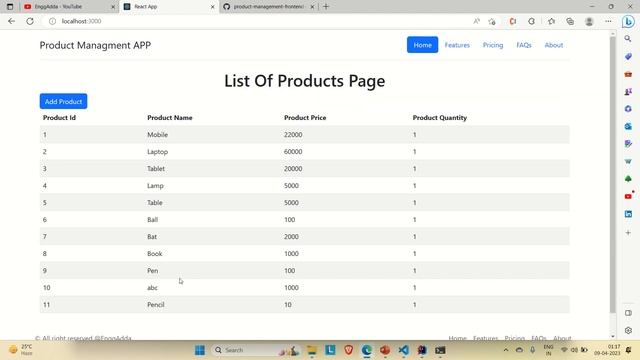This screenshot has width=640, height=360.
Task: Click the Bat product name cell
Action: (x=152, y=237)
